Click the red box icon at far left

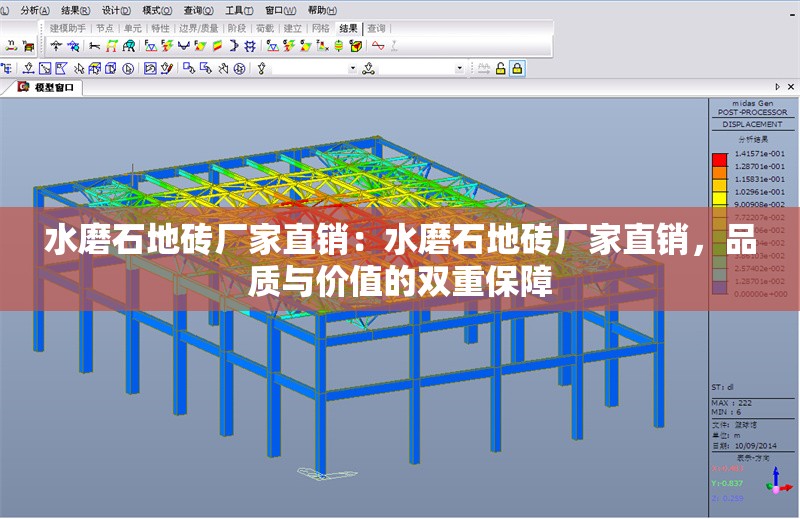[29, 46]
